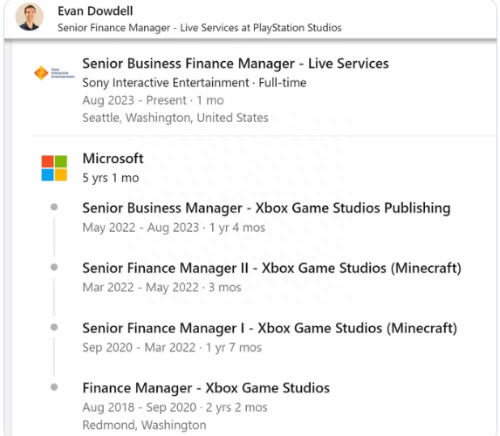Image resolution: width=500 pixels, height=436 pixels.
Task: Select Sony Interactive Entertainment · Full-time text
Action: click(194, 82)
